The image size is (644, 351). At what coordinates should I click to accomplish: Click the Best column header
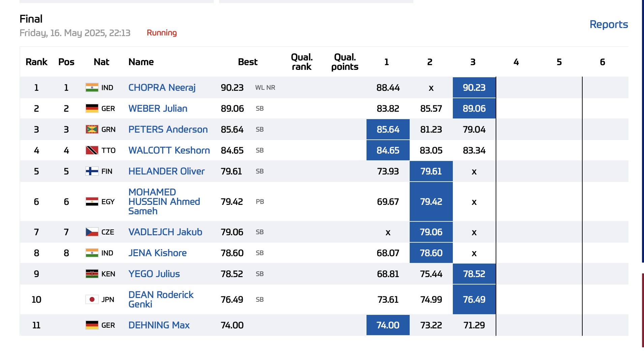click(247, 62)
